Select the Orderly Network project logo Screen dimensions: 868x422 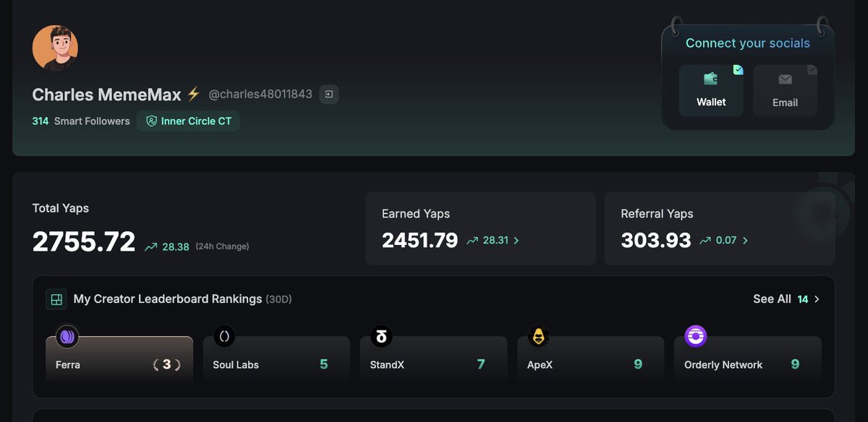[x=696, y=336]
